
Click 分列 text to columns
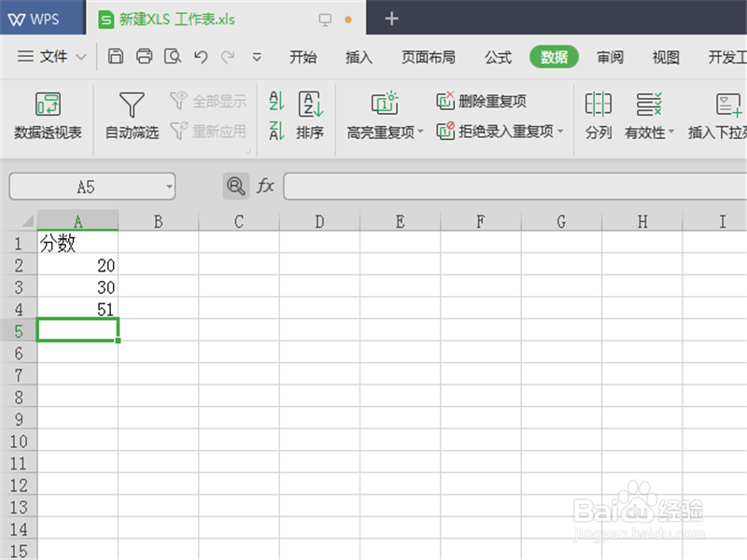pos(599,116)
